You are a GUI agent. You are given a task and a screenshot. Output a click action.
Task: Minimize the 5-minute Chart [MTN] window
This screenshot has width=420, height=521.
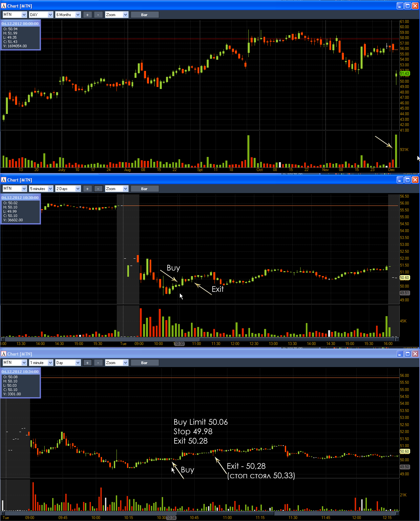coord(400,180)
